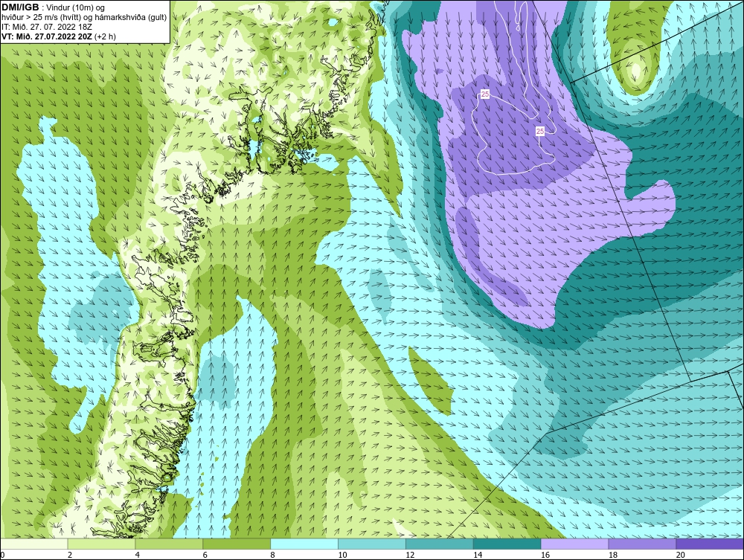Click the southern '25' gust contour label
This screenshot has width=744, height=560.
tap(540, 131)
